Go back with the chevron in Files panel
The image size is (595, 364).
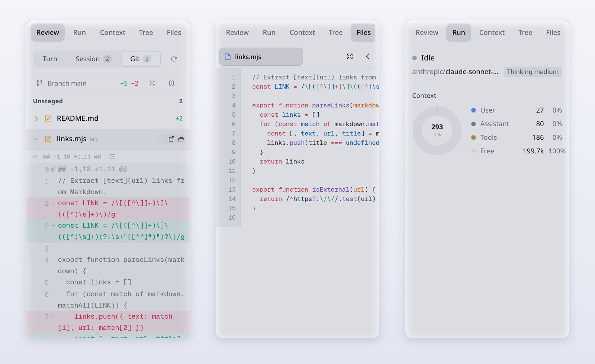pos(368,56)
